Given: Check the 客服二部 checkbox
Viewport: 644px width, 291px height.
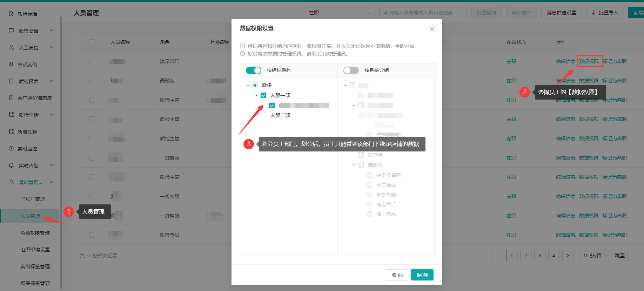Looking at the screenshot, I should 263,115.
